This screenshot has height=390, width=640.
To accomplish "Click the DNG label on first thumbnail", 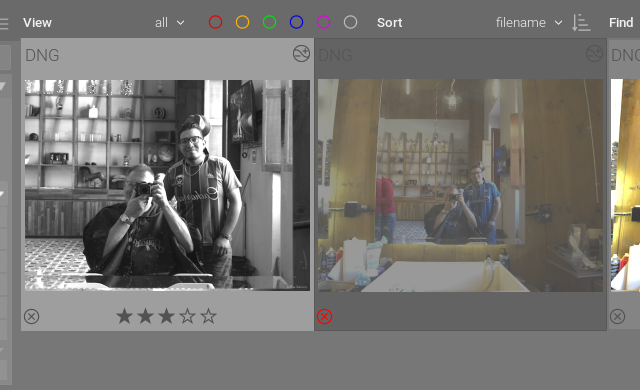I will pos(42,55).
